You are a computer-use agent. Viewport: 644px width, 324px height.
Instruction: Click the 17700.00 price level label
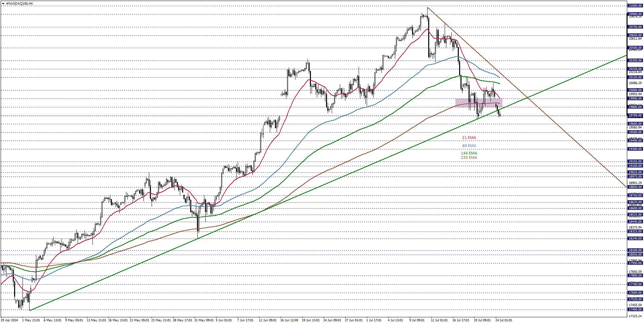635,284
